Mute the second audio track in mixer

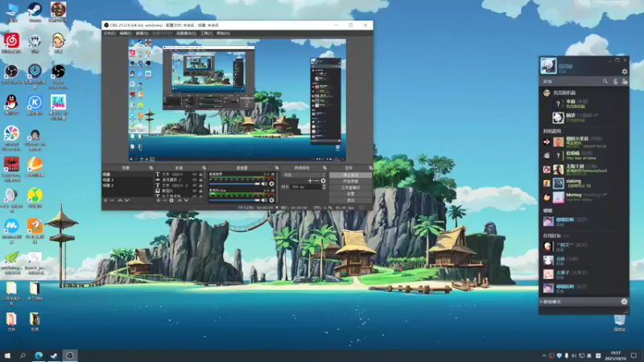tap(264, 200)
